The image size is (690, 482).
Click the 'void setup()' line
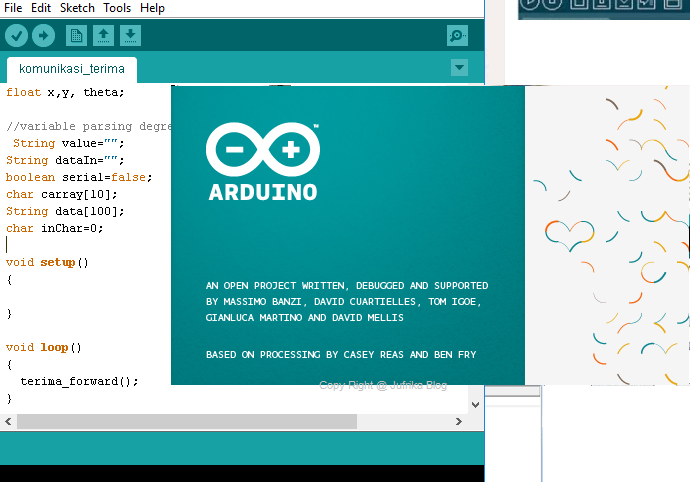[x=47, y=263]
